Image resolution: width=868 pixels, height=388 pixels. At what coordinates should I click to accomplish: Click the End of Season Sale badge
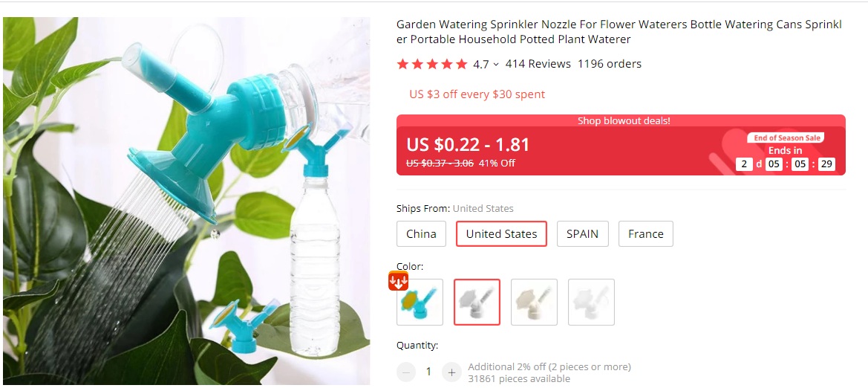click(x=785, y=138)
